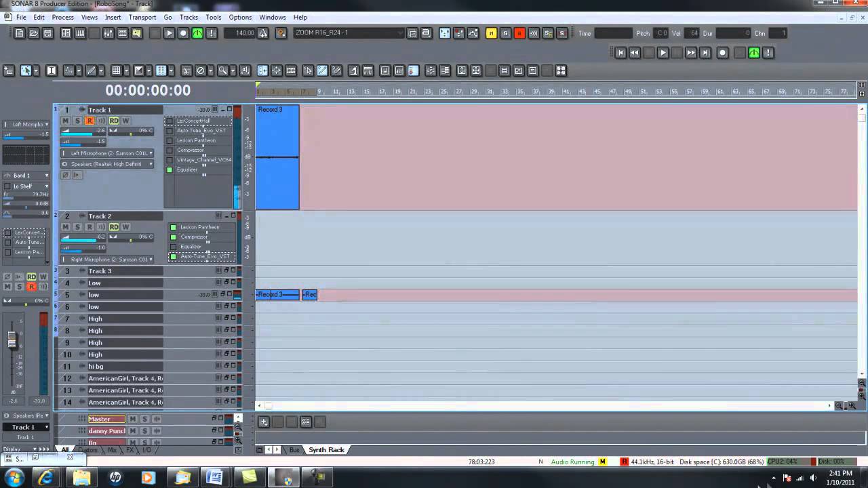Open the Tracks menu
The width and height of the screenshot is (868, 488).
tap(189, 17)
